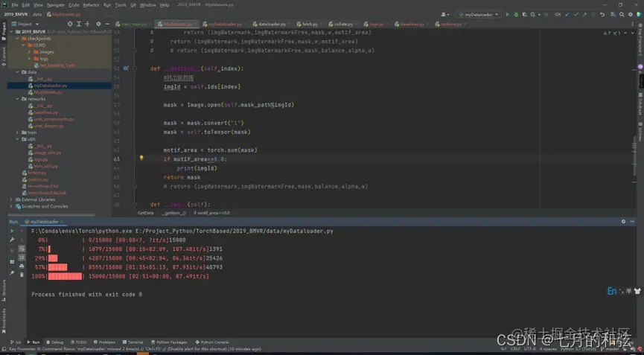
Task: Open the Problems tool window
Action: 104,342
